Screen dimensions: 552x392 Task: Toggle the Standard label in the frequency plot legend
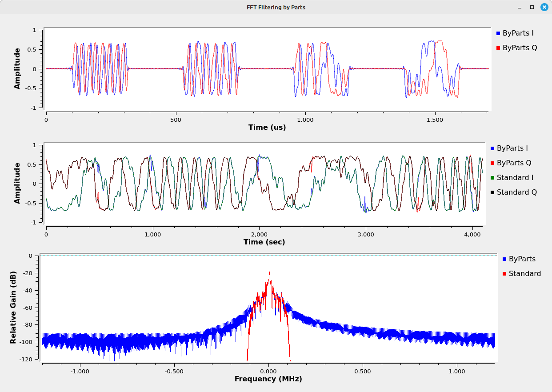pos(525,274)
